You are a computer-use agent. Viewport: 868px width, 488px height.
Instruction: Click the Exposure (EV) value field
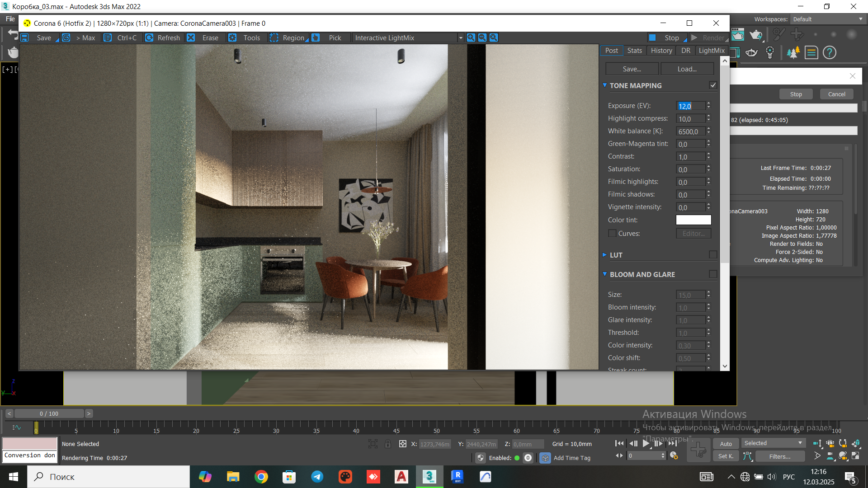tap(691, 106)
